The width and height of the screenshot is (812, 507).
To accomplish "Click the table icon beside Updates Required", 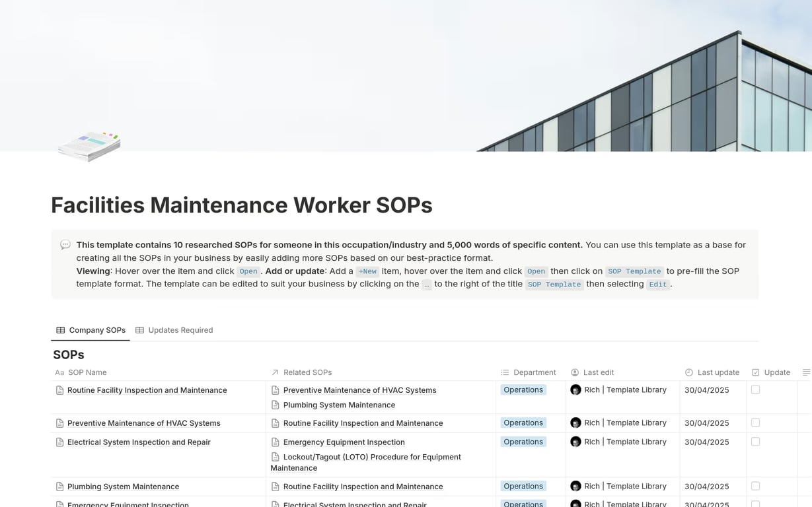I will [x=139, y=330].
